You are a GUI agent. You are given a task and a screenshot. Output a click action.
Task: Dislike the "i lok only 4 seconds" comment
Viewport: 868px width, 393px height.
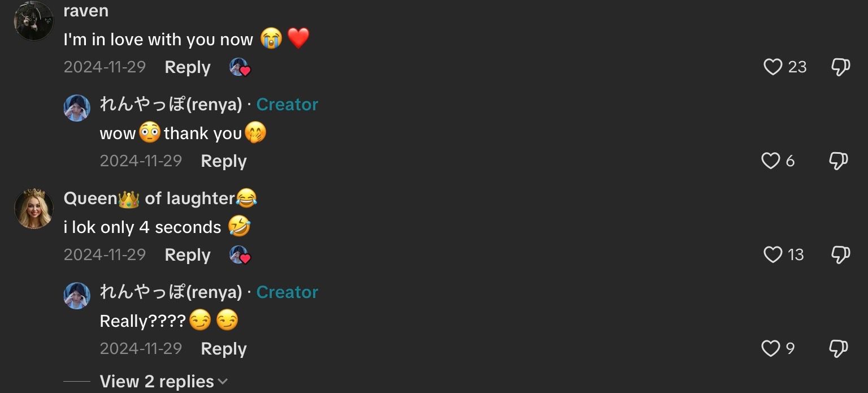[x=840, y=255]
